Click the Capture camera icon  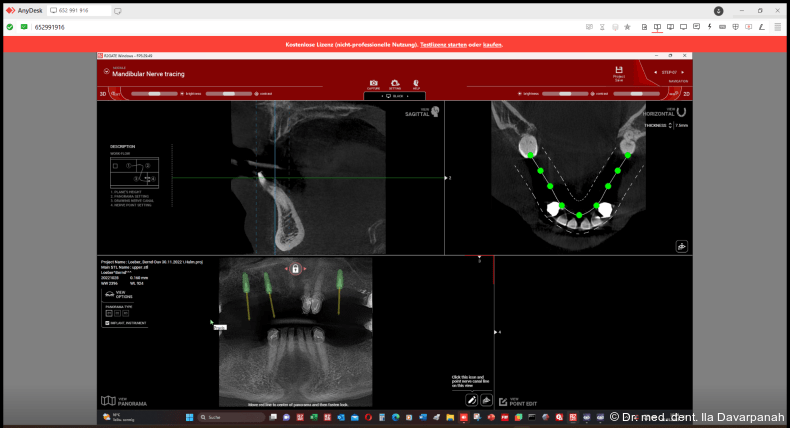click(x=373, y=84)
